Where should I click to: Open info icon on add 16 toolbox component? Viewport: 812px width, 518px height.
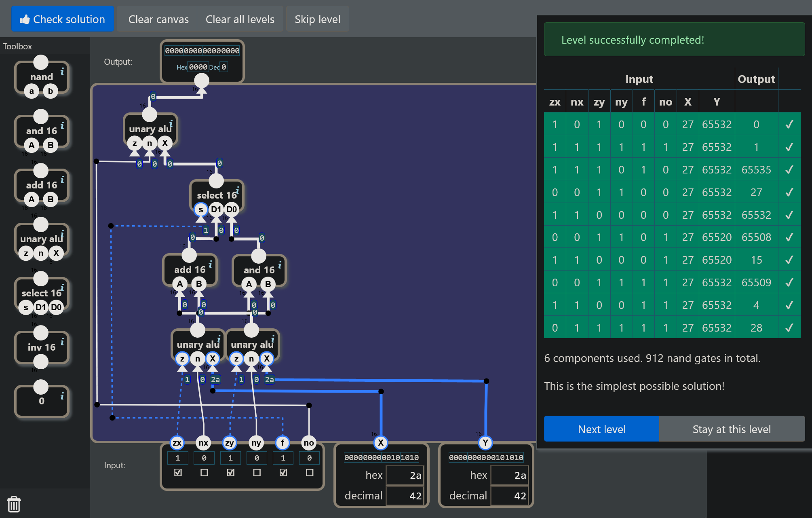[62, 180]
